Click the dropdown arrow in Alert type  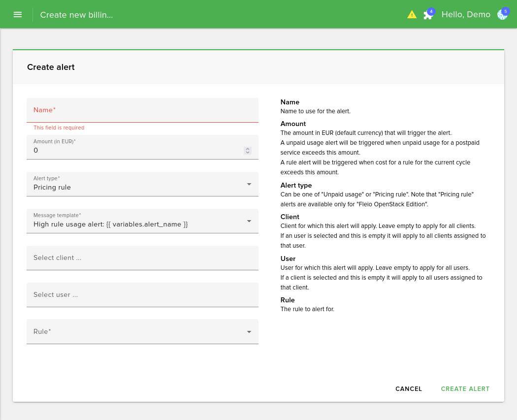(x=249, y=184)
